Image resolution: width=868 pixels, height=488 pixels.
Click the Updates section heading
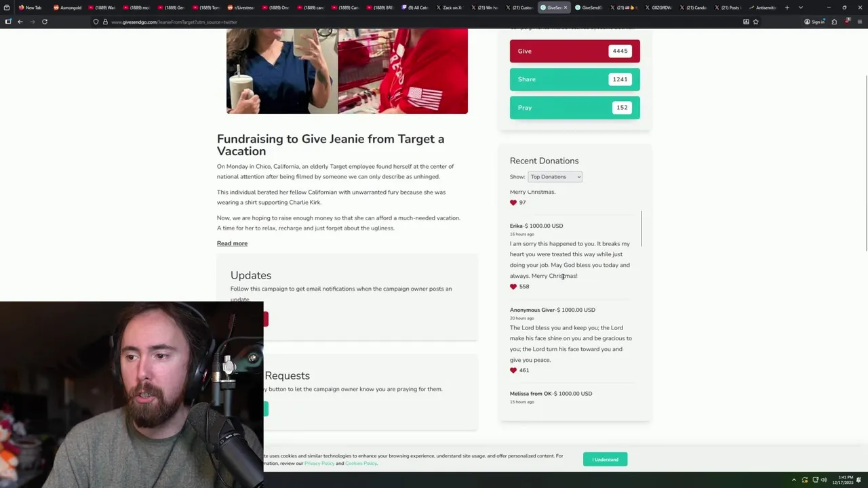coord(251,275)
